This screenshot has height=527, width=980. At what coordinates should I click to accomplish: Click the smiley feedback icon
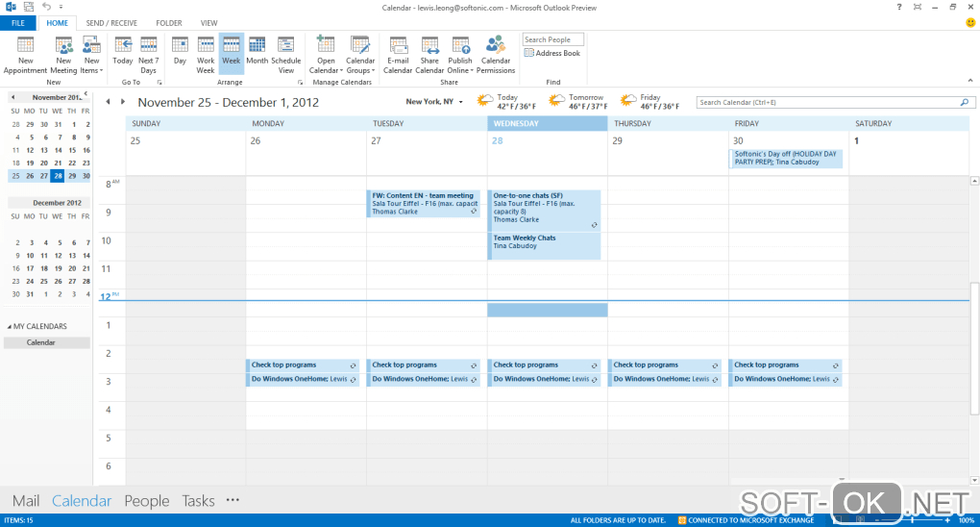tap(970, 23)
